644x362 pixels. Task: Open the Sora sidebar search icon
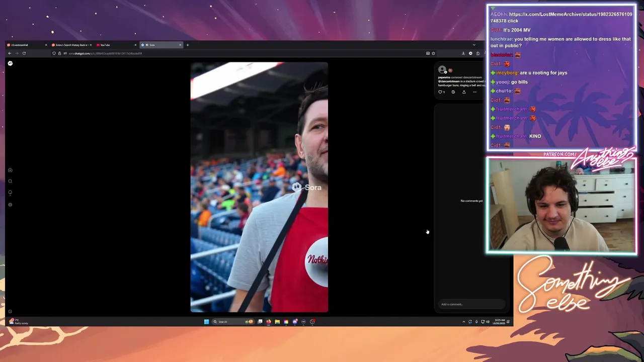point(10,182)
